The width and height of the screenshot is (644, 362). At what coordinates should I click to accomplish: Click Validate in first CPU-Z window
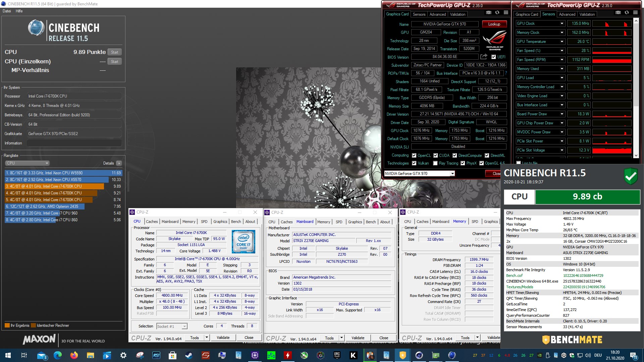tap(223, 338)
